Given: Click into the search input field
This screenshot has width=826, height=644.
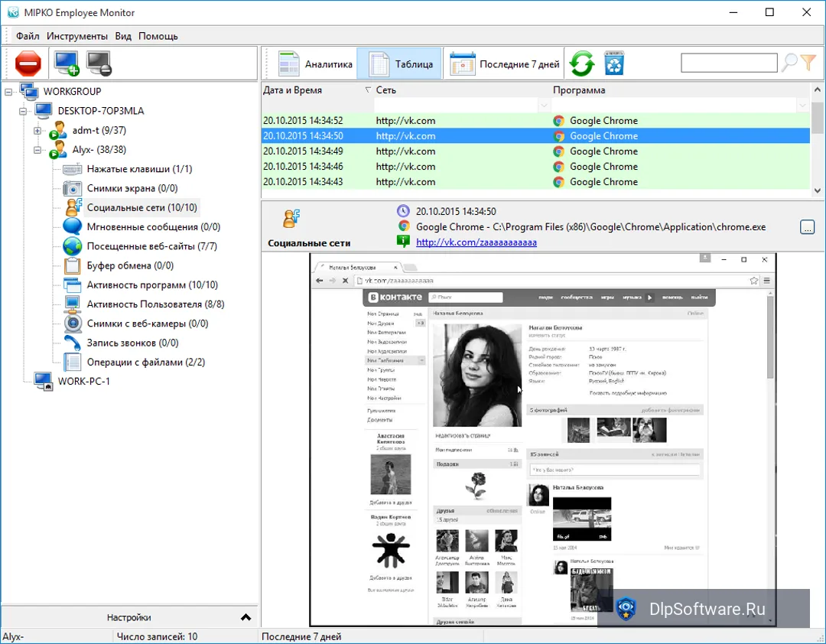Looking at the screenshot, I should [x=729, y=63].
